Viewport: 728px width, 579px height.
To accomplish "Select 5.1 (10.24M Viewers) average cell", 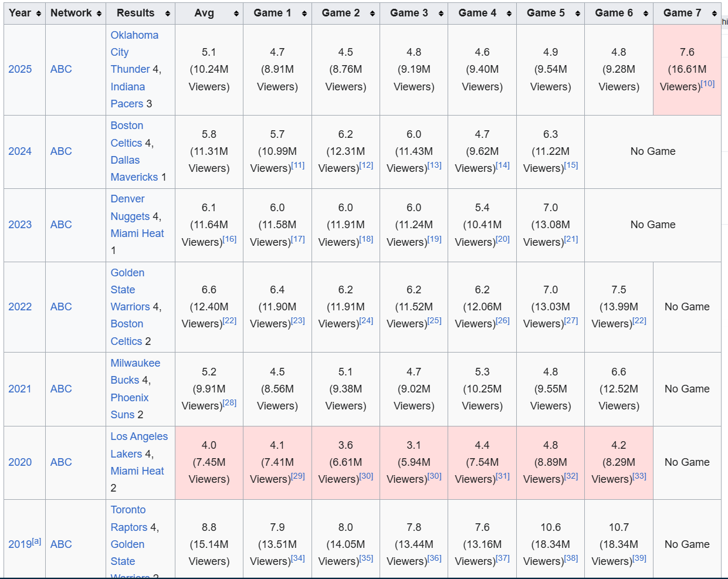I will 209,70.
